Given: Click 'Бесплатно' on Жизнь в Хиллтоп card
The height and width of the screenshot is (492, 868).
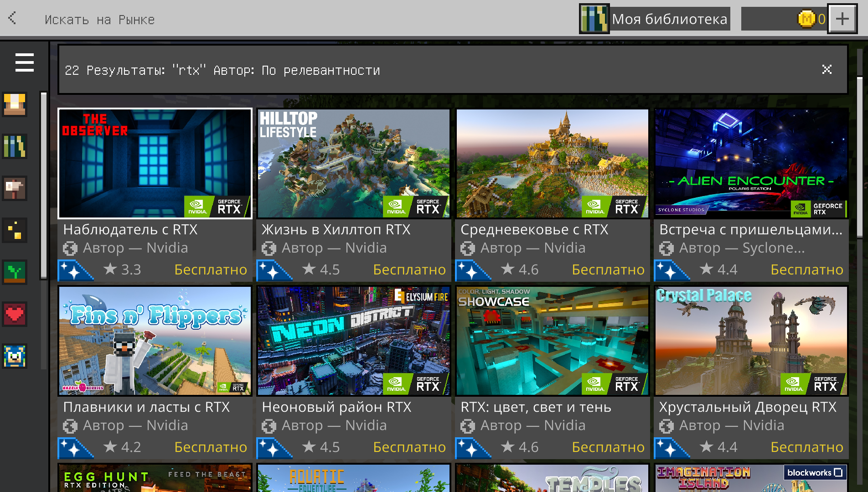Looking at the screenshot, I should 409,269.
